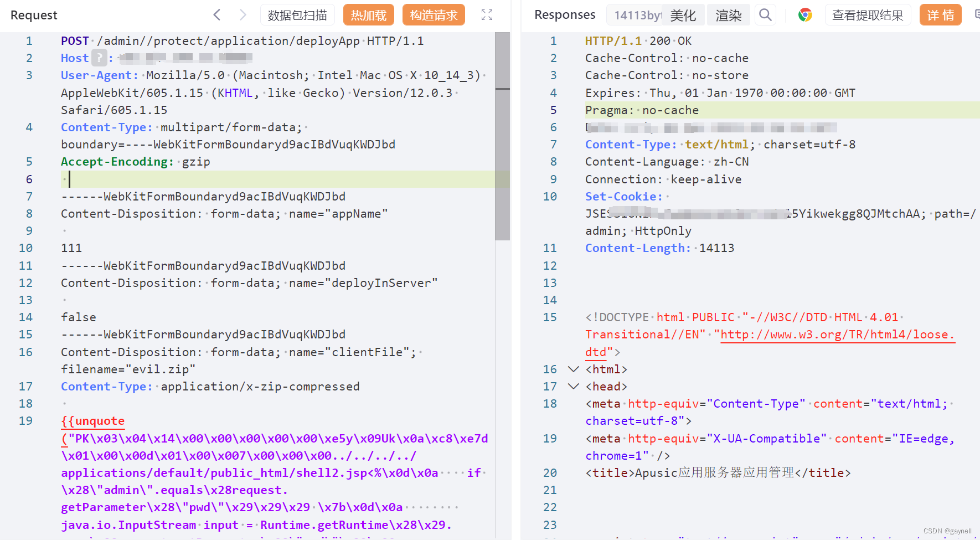Click the {{unquote payload start
The width and height of the screenshot is (980, 540).
[x=93, y=421]
